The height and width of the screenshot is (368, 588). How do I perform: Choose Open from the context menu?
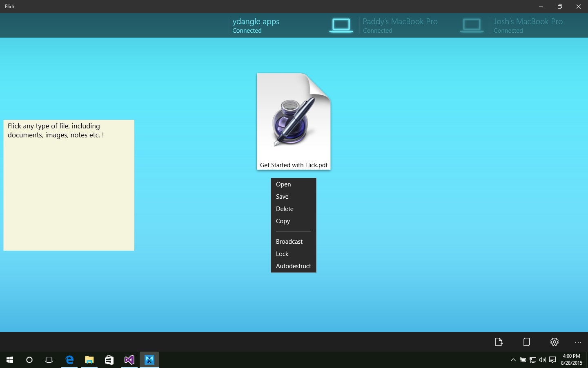coord(283,184)
